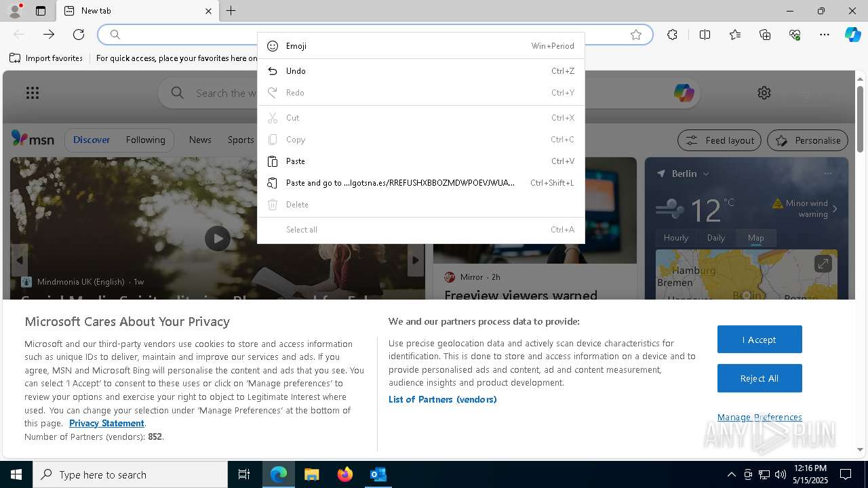This screenshot has width=868, height=488.
Task: Click the taskbar search box
Action: (130, 474)
